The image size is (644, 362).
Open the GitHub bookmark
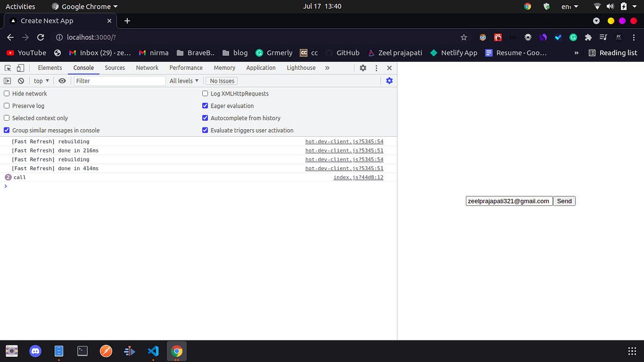[342, 53]
